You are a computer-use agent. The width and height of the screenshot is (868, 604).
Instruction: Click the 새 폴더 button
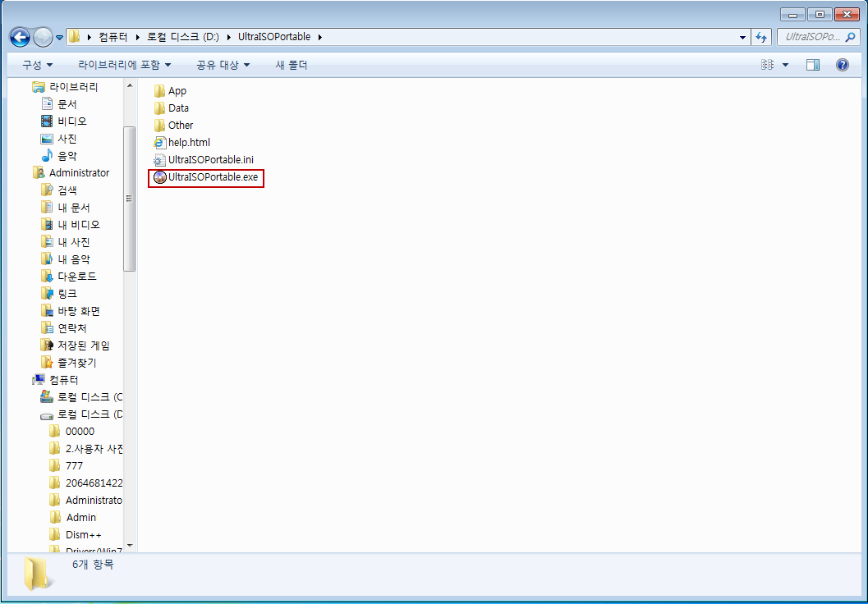pos(292,66)
